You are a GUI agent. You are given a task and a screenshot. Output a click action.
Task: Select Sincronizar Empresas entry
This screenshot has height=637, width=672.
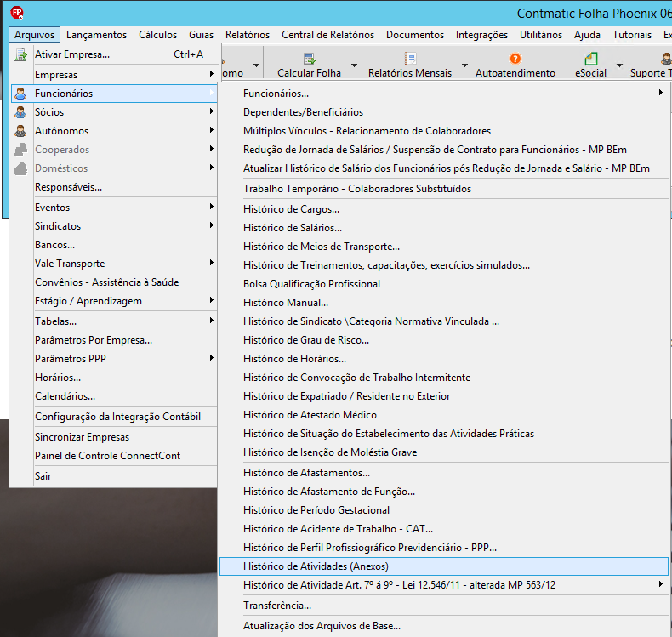pyautogui.click(x=114, y=437)
